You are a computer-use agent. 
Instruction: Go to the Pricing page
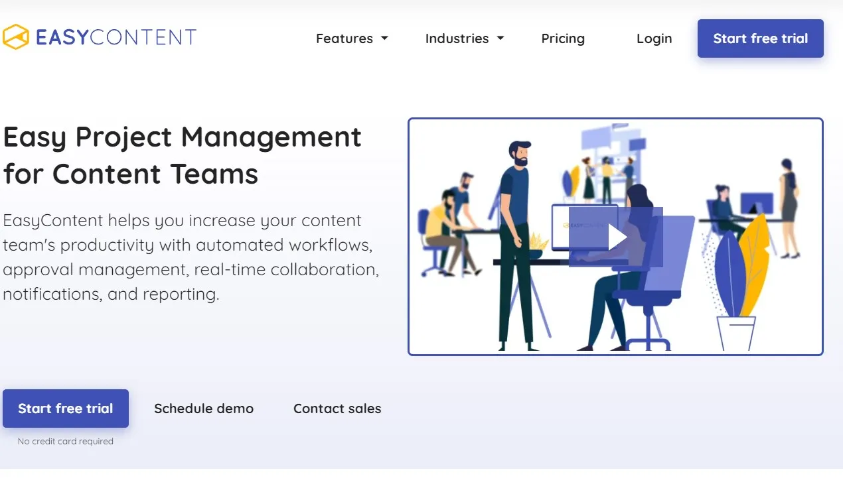[x=563, y=38]
